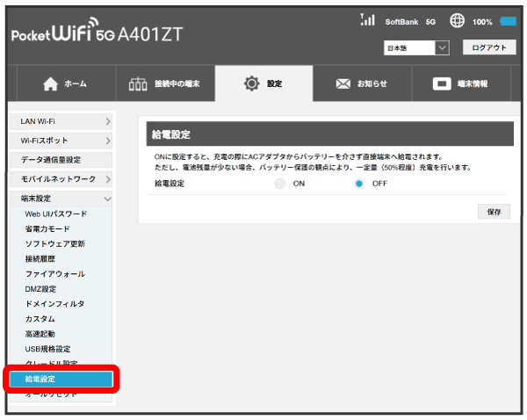Screen dimensions: 527x420
Task: Click the home icon in the navigation bar
Action: [x=50, y=84]
